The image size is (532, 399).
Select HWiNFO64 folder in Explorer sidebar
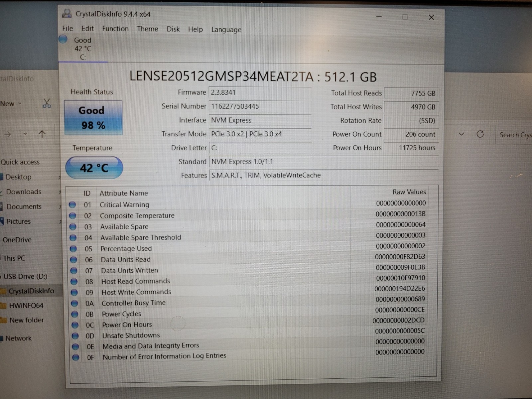coord(26,305)
